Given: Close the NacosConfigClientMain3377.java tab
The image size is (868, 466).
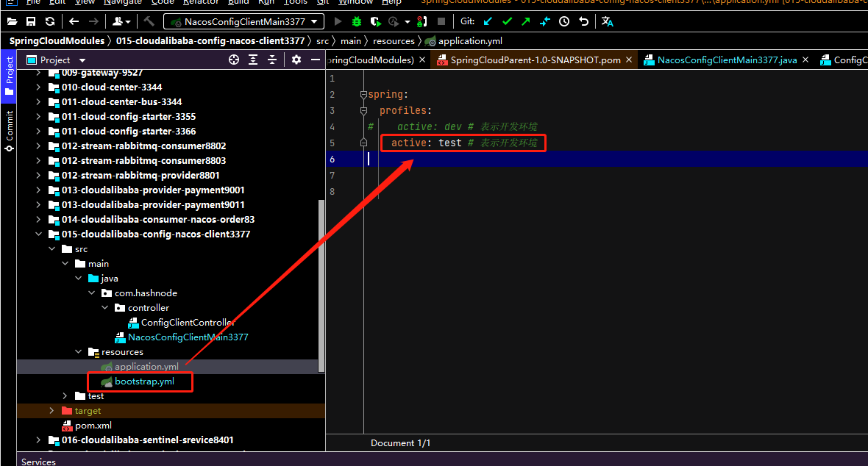Looking at the screenshot, I should point(805,60).
